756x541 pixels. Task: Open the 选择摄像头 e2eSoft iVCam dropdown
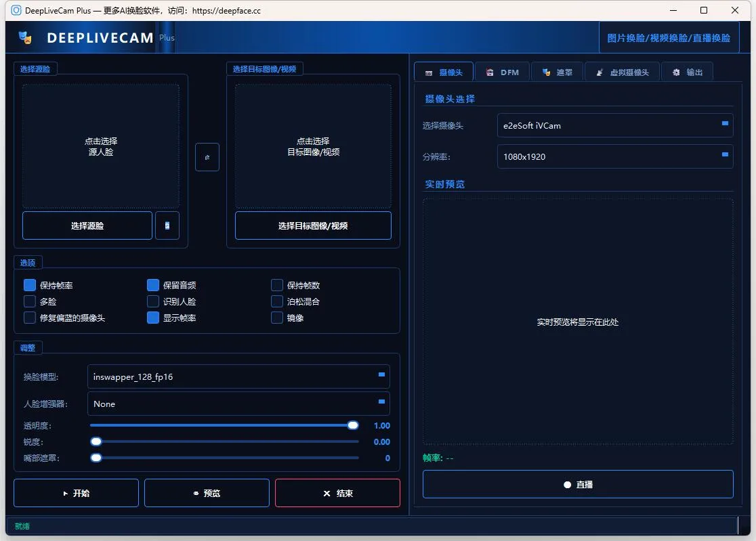[615, 125]
